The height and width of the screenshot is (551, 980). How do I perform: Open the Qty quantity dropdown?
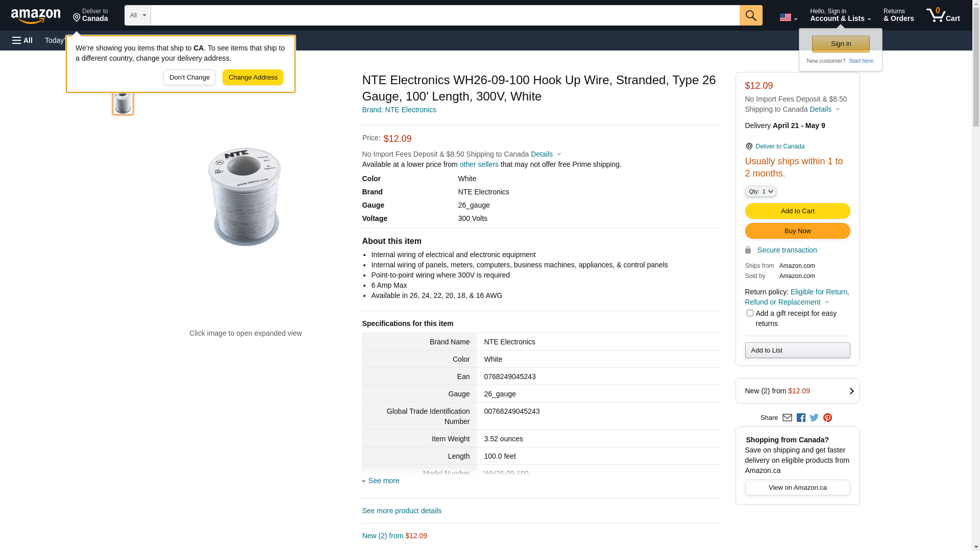[x=761, y=191]
